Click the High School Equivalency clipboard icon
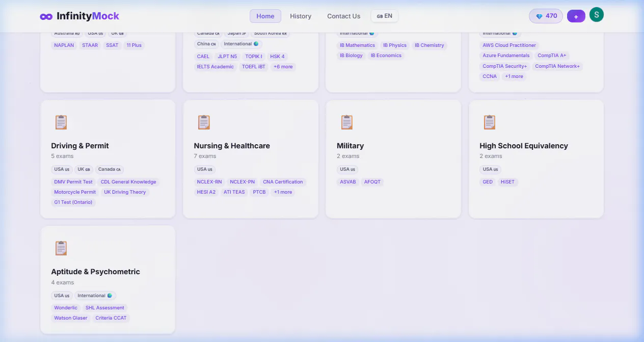 click(490, 122)
